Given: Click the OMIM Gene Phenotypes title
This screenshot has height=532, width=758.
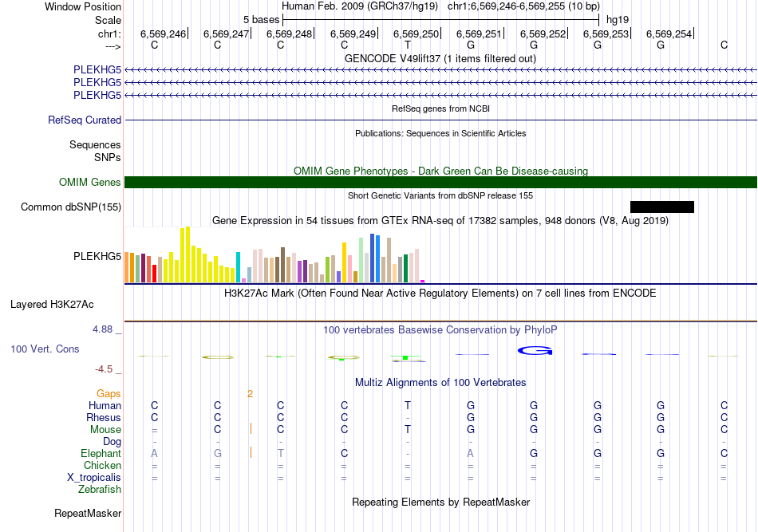Looking at the screenshot, I should [x=441, y=171].
